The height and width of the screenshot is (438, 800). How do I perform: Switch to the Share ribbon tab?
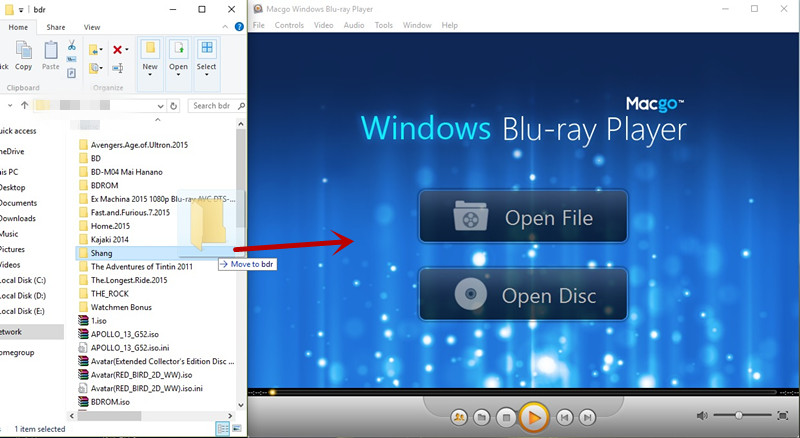(x=56, y=27)
